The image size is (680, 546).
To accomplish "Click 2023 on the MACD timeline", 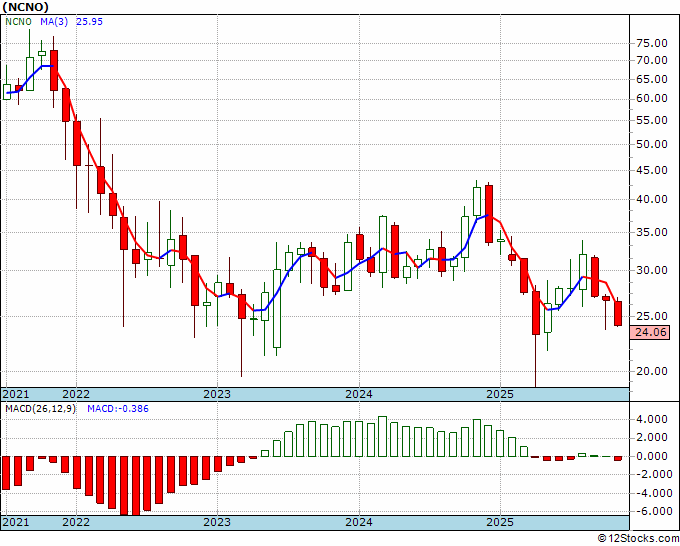I will pos(217,522).
